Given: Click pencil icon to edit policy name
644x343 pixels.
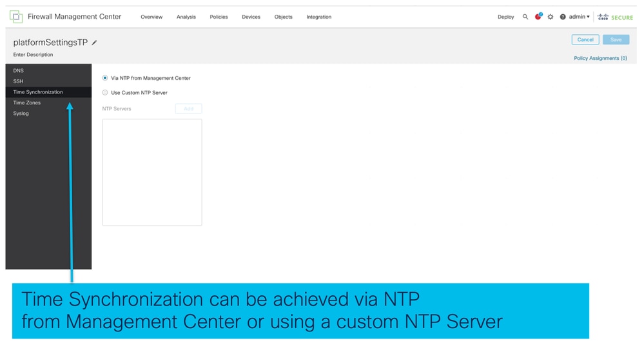Looking at the screenshot, I should (94, 43).
